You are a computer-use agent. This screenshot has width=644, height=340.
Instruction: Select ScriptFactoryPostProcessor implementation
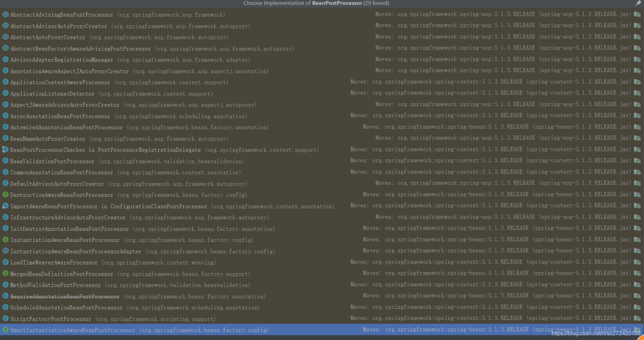tap(322, 318)
